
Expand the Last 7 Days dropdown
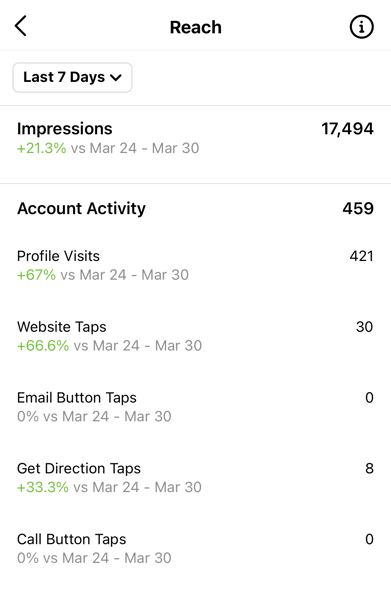pos(72,77)
